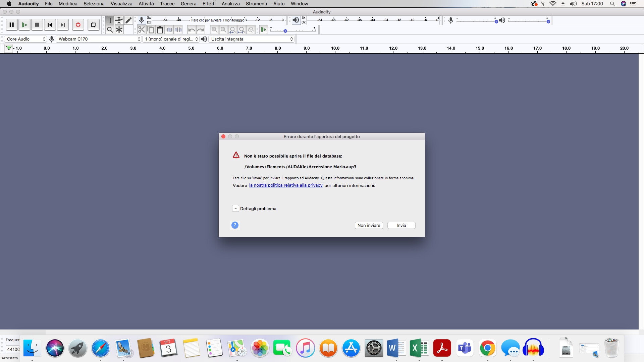644x362 pixels.
Task: Open the privacy policy link
Action: coord(286,185)
